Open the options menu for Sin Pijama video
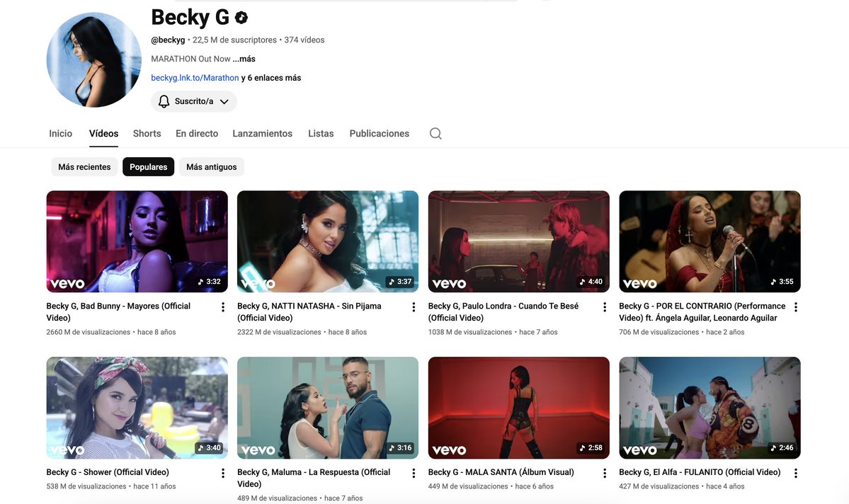The height and width of the screenshot is (504, 849). (x=414, y=307)
